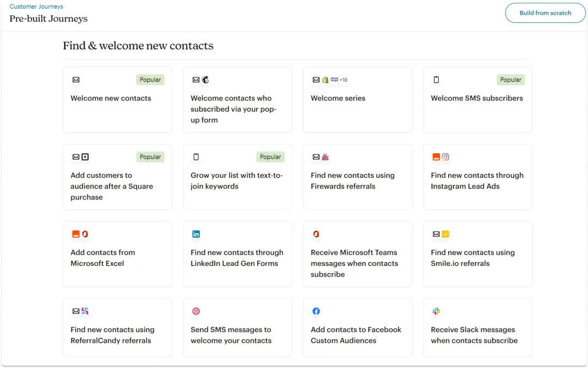Click the red SMS icon on Send SMS messages card
The width and height of the screenshot is (588, 368).
[196, 311]
